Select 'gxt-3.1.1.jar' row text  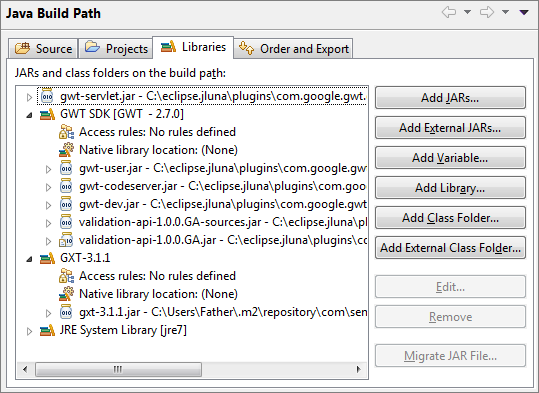pyautogui.click(x=223, y=312)
